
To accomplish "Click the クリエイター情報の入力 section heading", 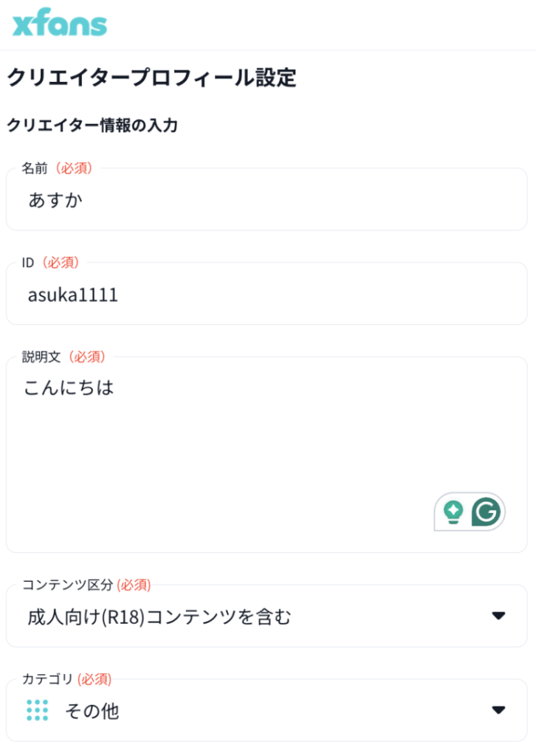I will [x=92, y=126].
